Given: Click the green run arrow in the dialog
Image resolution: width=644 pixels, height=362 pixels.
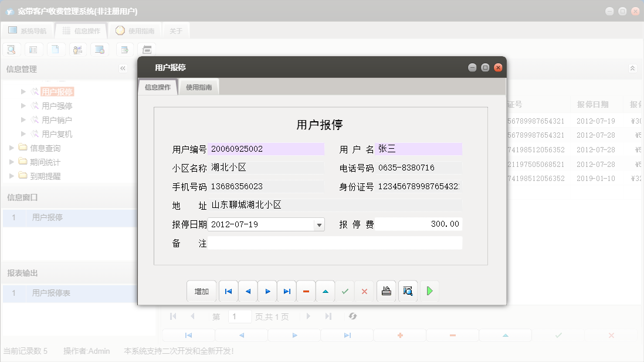Looking at the screenshot, I should tap(429, 291).
